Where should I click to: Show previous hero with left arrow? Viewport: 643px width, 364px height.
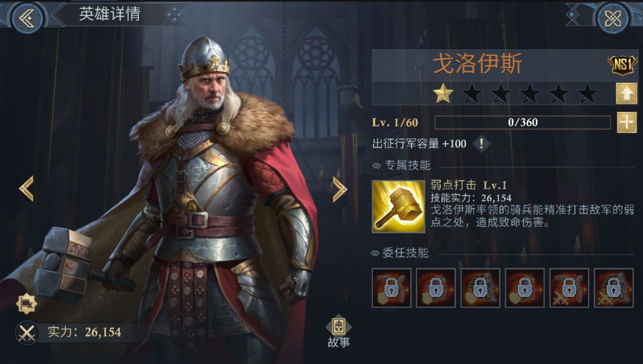(x=27, y=189)
